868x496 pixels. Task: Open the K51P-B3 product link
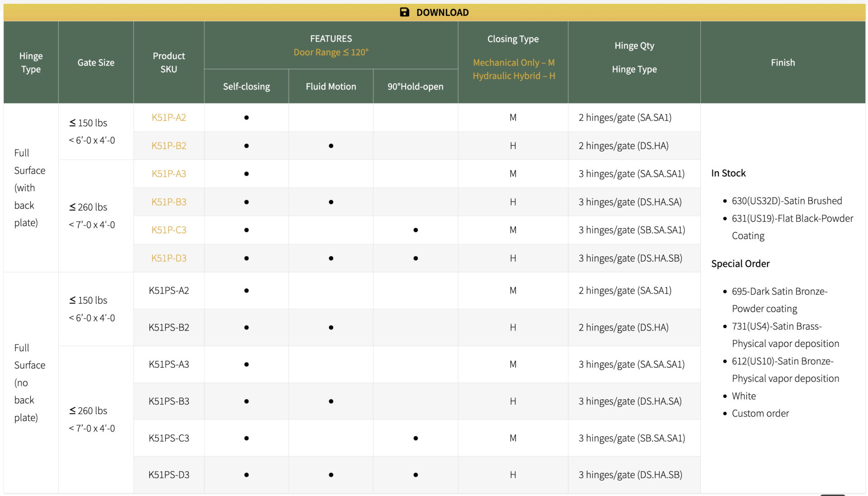(169, 202)
